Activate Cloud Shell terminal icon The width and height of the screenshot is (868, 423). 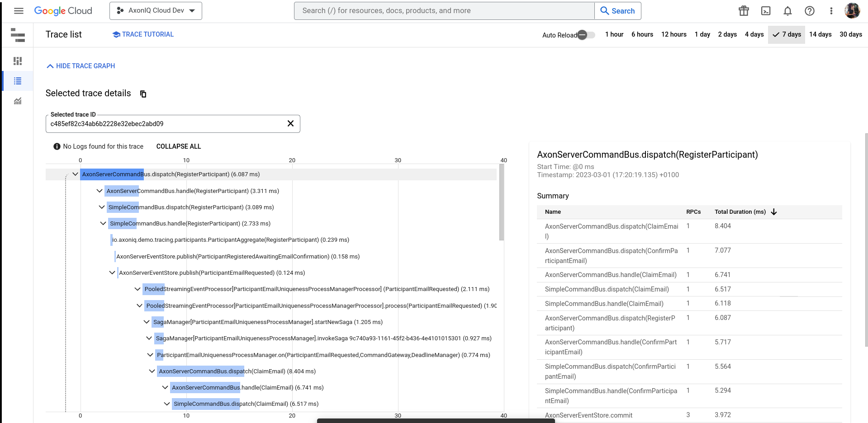tap(766, 11)
